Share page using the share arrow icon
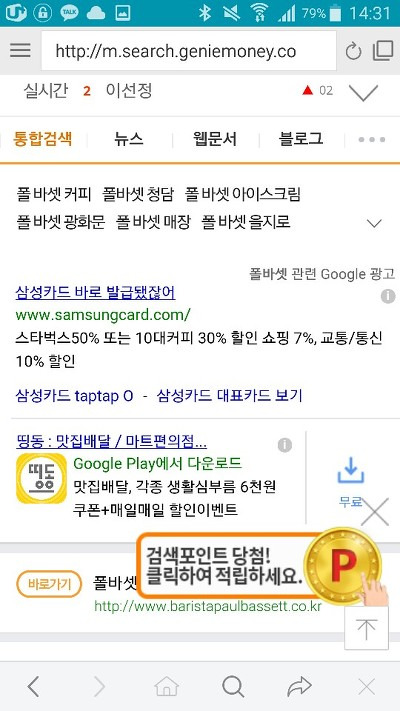Viewport: 400px width, 711px height. point(299,687)
